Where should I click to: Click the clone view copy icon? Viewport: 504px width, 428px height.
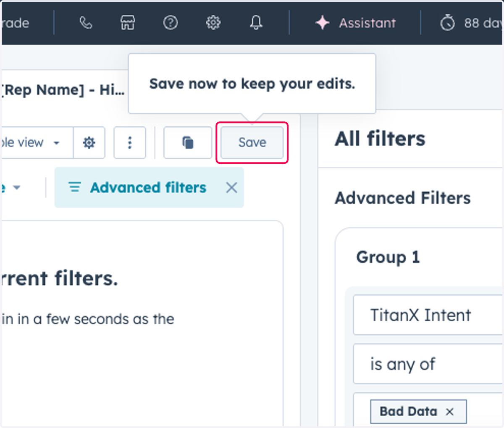[x=188, y=143]
